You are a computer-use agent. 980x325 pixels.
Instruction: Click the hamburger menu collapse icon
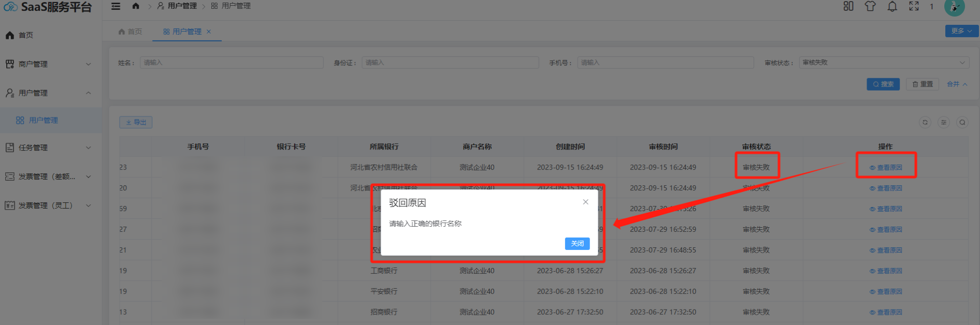[116, 6]
